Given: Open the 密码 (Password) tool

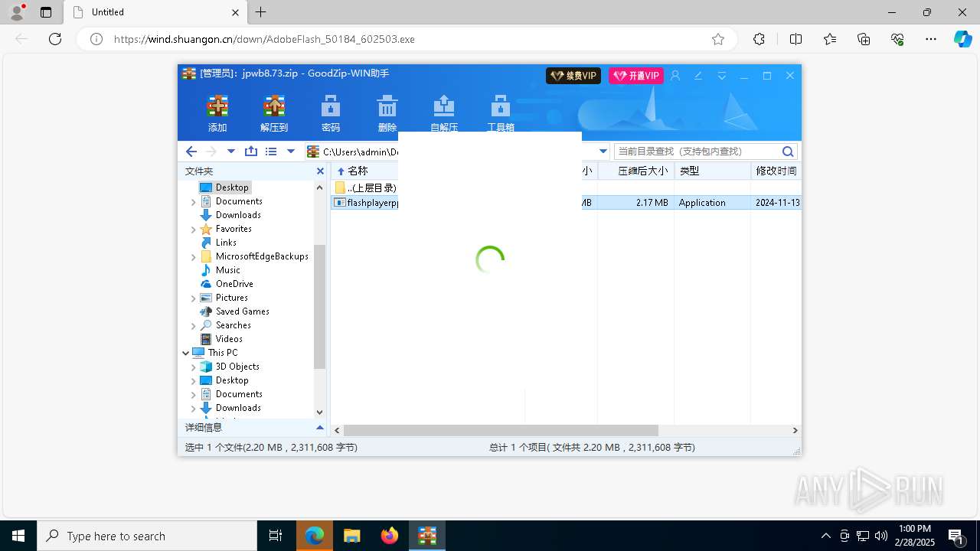Looking at the screenshot, I should (331, 113).
